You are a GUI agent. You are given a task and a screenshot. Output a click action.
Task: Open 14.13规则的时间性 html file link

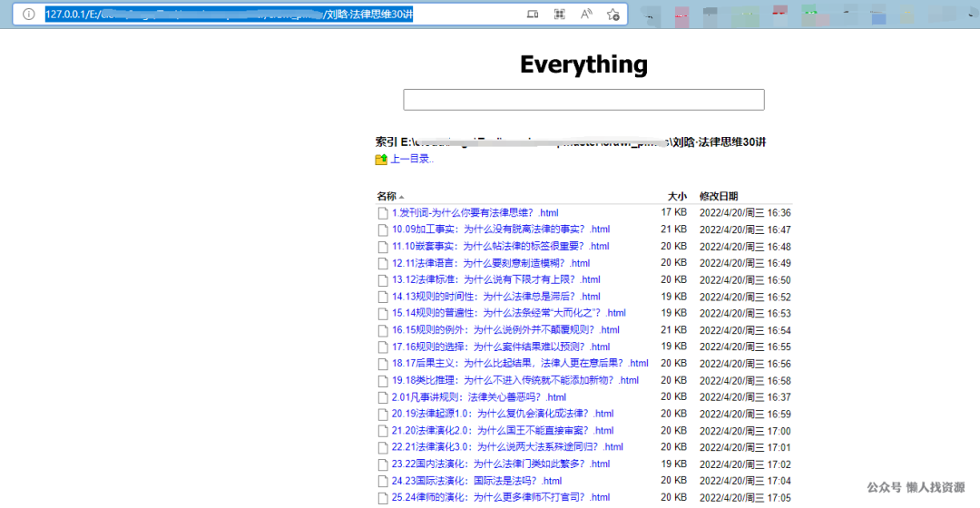click(x=495, y=296)
